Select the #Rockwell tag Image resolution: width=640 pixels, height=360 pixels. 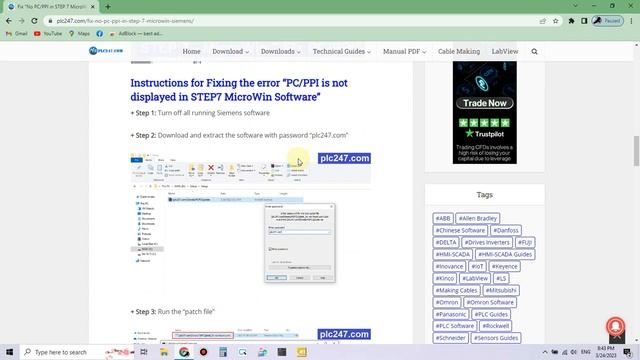(x=496, y=326)
